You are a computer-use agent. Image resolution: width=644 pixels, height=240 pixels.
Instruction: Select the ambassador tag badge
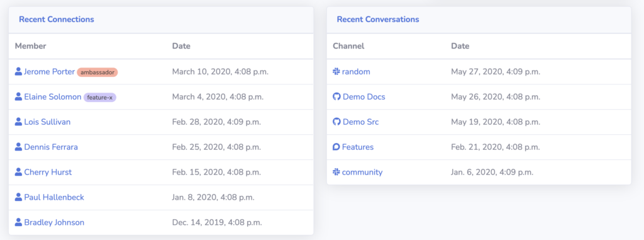[97, 72]
